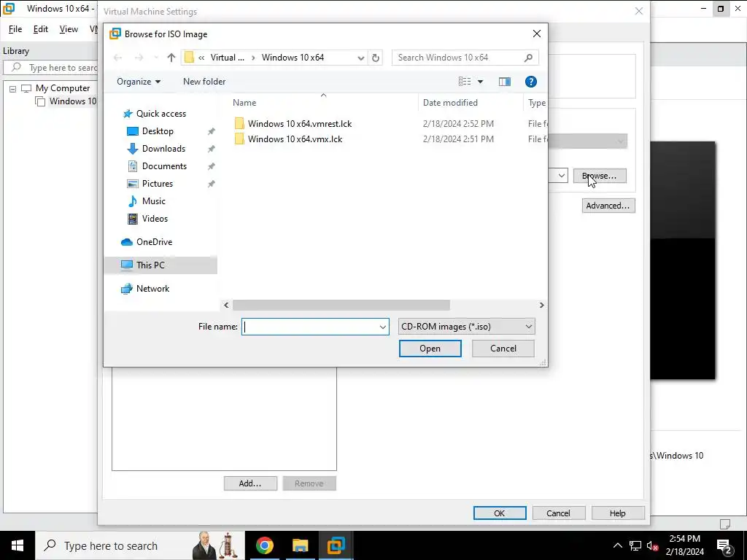This screenshot has height=560, width=747.
Task: Click Help in Virtual Machine Settings
Action: tap(618, 513)
